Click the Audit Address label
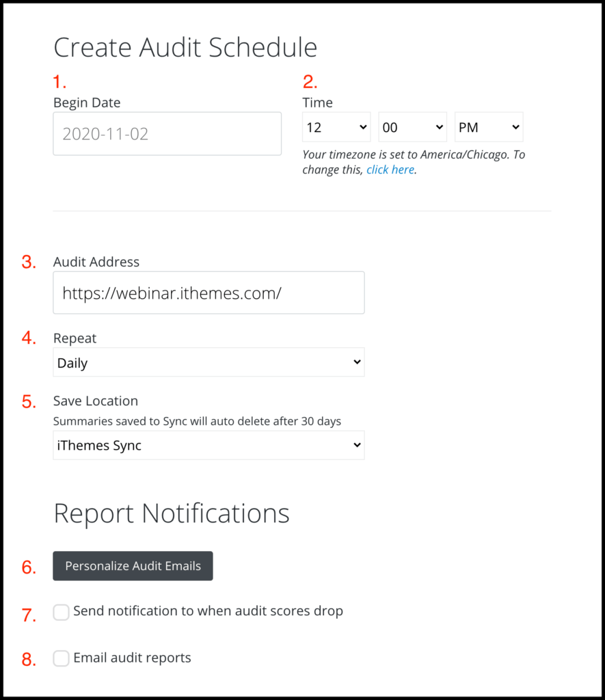Viewport: 605px width, 700px height. tap(96, 262)
